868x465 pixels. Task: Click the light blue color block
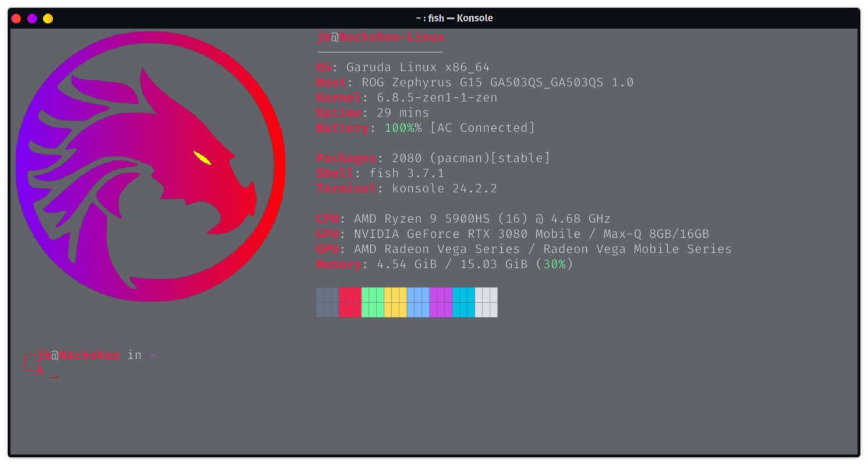418,302
